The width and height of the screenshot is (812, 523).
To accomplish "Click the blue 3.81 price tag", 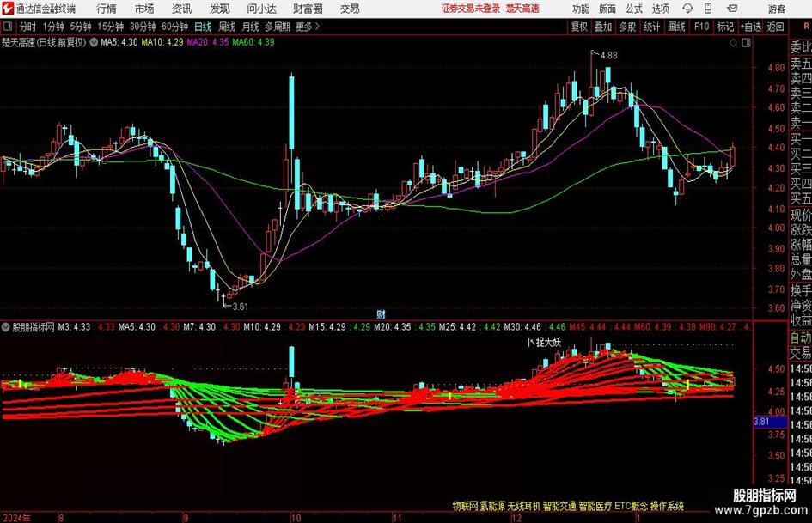I will 769,422.
